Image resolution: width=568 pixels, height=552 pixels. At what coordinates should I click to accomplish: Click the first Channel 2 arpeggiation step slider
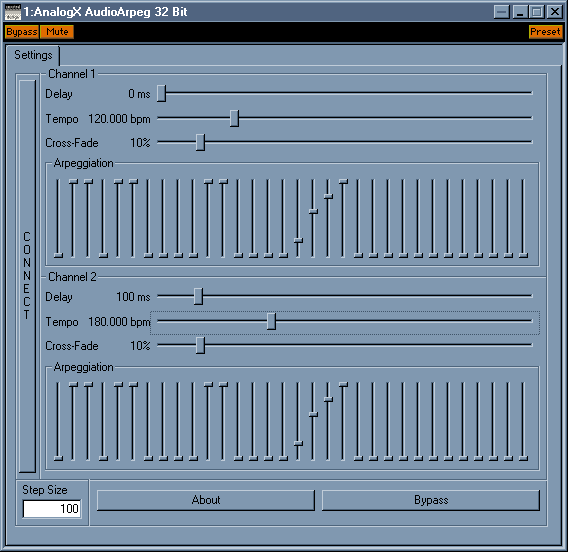58,421
